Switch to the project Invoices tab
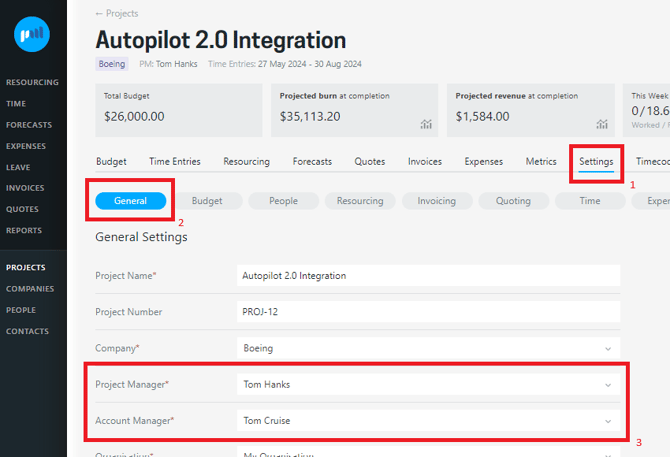This screenshot has height=457, width=670. [425, 161]
